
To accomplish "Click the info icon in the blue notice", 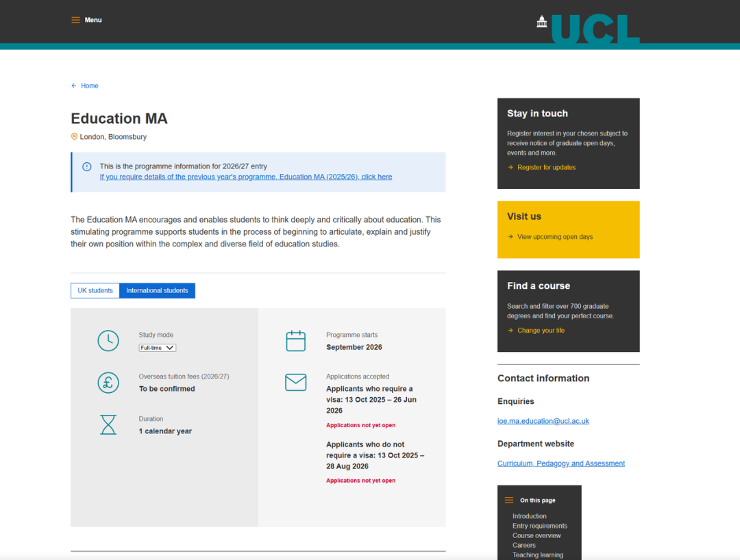I will tap(87, 166).
